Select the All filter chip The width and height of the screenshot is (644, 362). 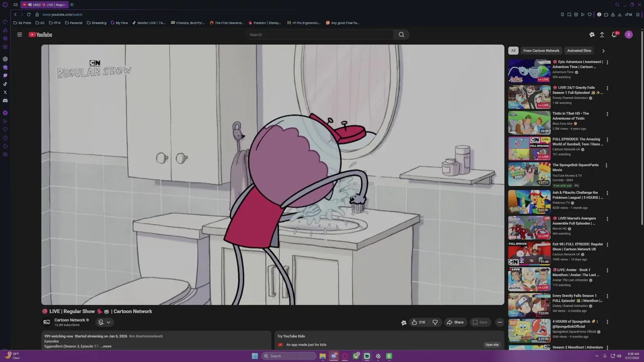513,51
